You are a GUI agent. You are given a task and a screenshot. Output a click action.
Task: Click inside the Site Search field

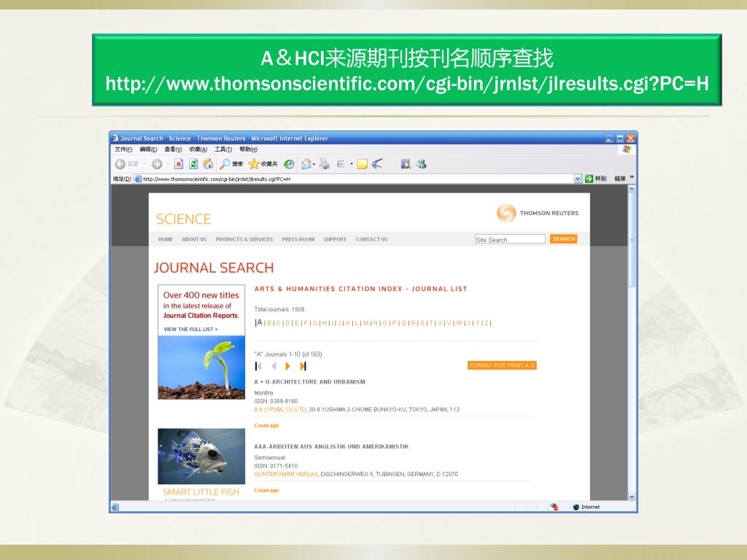510,239
